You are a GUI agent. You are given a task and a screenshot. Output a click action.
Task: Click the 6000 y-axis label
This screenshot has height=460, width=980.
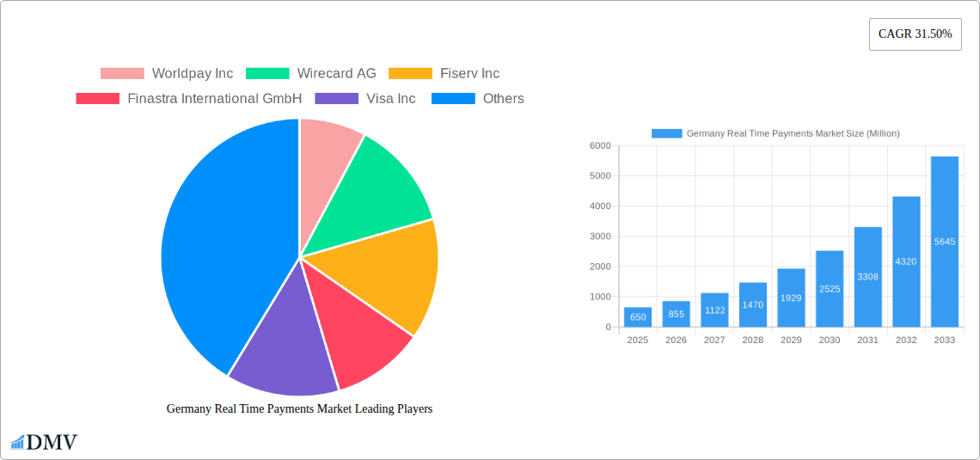[600, 145]
